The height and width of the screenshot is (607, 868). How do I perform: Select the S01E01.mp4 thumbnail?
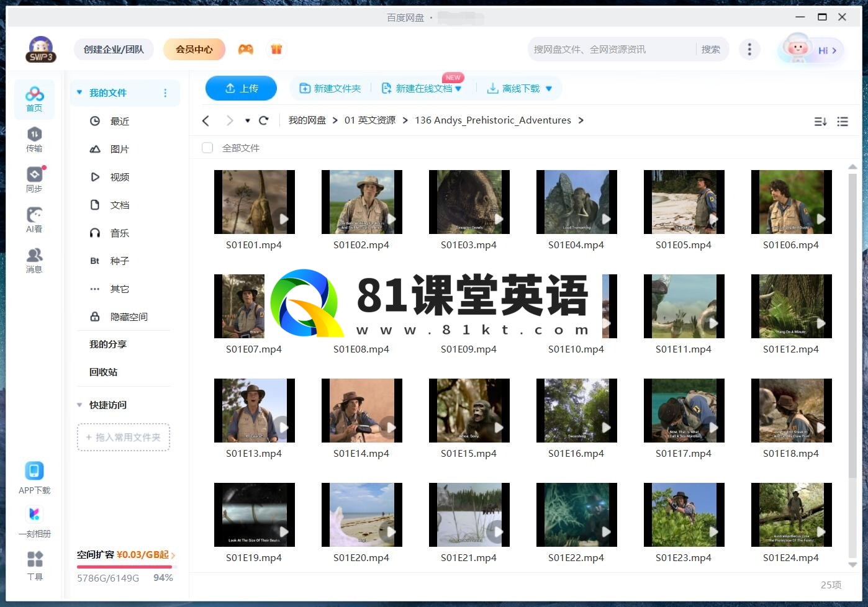(255, 202)
